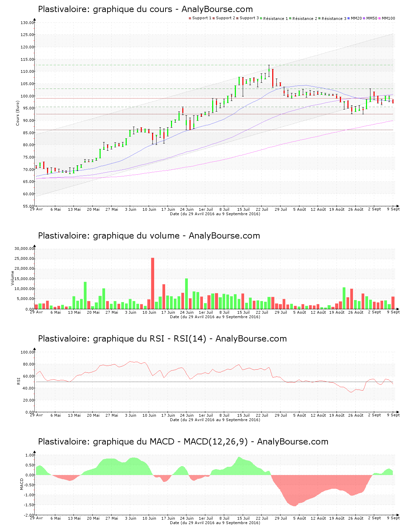The height and width of the screenshot is (532, 412).
Task: Select the Support 2 legend label
Action: (x=226, y=18)
